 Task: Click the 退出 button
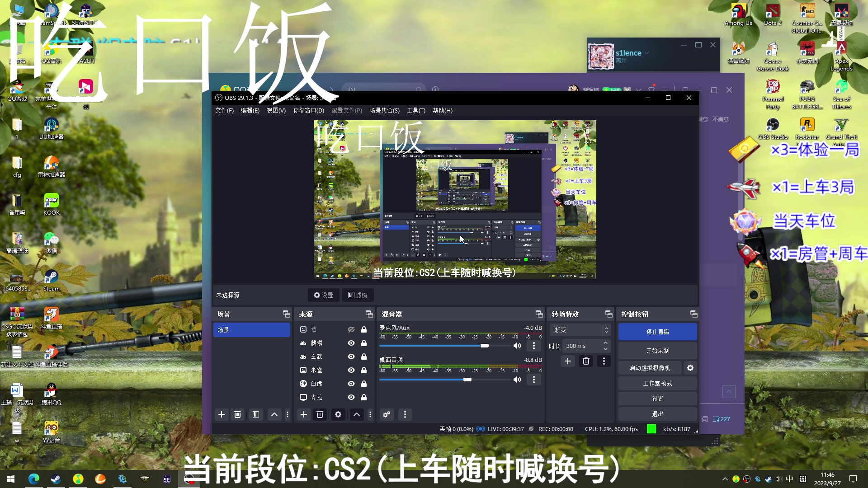tap(658, 414)
